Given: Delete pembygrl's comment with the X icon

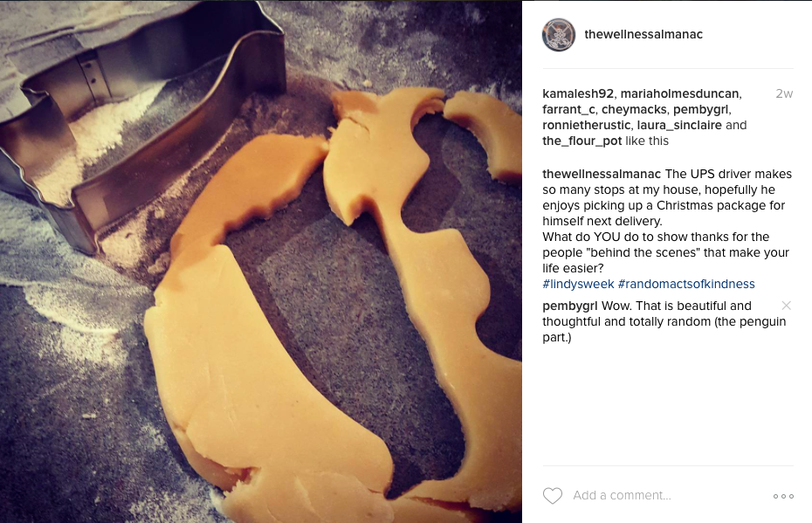Looking at the screenshot, I should point(786,306).
